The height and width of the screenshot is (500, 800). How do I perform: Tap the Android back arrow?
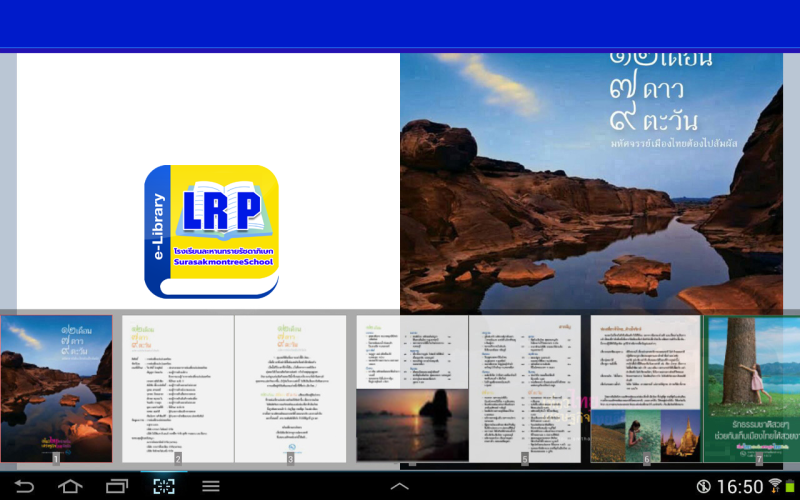click(23, 486)
